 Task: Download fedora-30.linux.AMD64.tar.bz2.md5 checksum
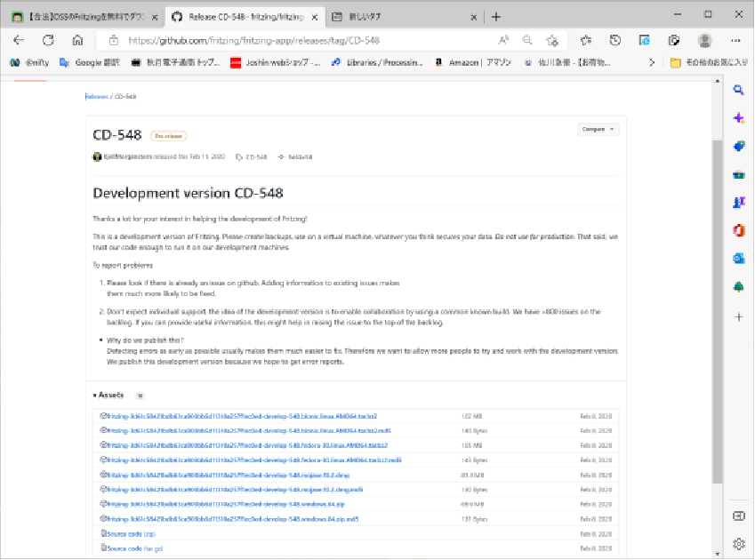(253, 460)
